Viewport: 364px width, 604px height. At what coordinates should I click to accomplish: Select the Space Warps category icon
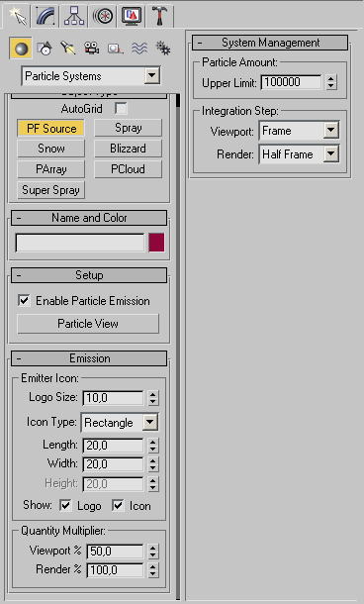click(x=139, y=49)
